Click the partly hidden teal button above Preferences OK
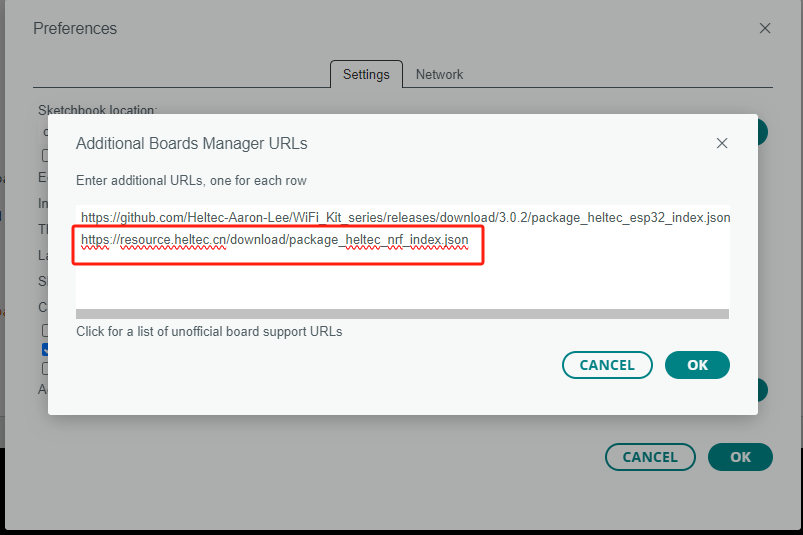 (x=762, y=390)
